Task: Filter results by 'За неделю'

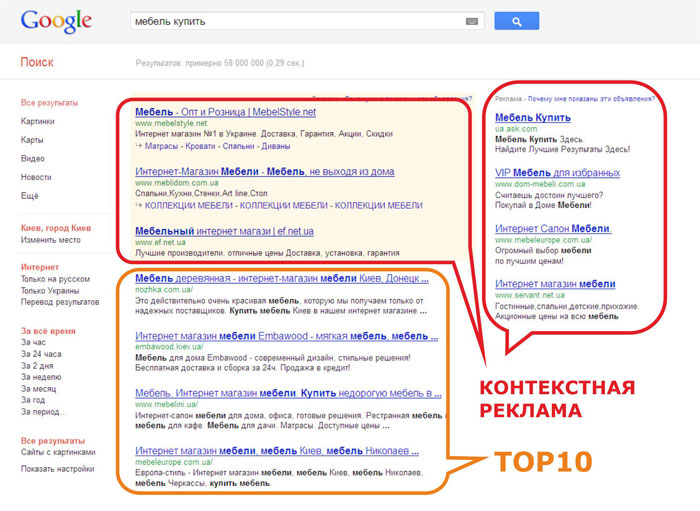Action: [x=41, y=377]
